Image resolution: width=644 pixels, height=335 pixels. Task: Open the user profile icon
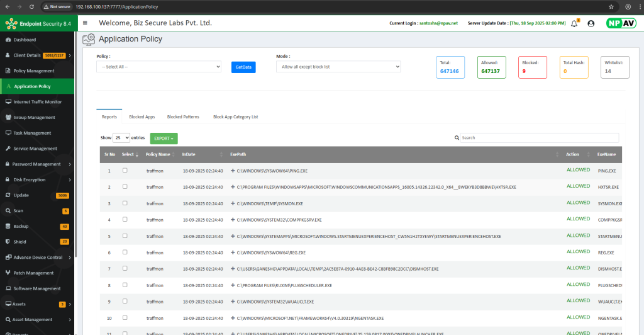click(591, 23)
